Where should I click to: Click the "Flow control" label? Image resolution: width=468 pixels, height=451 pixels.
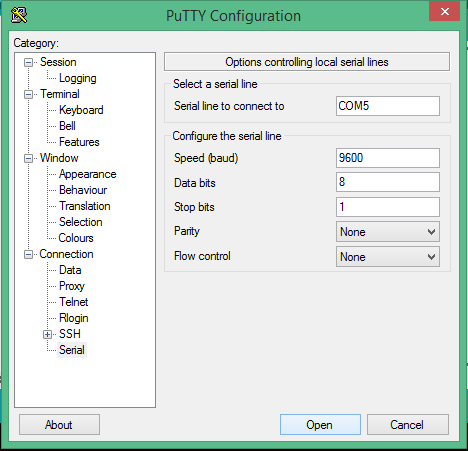tap(202, 256)
